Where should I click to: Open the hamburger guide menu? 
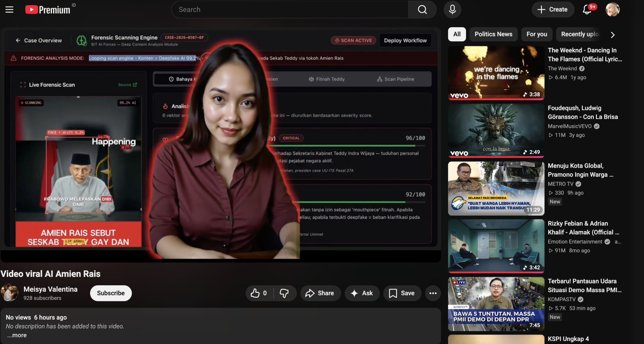click(x=9, y=10)
